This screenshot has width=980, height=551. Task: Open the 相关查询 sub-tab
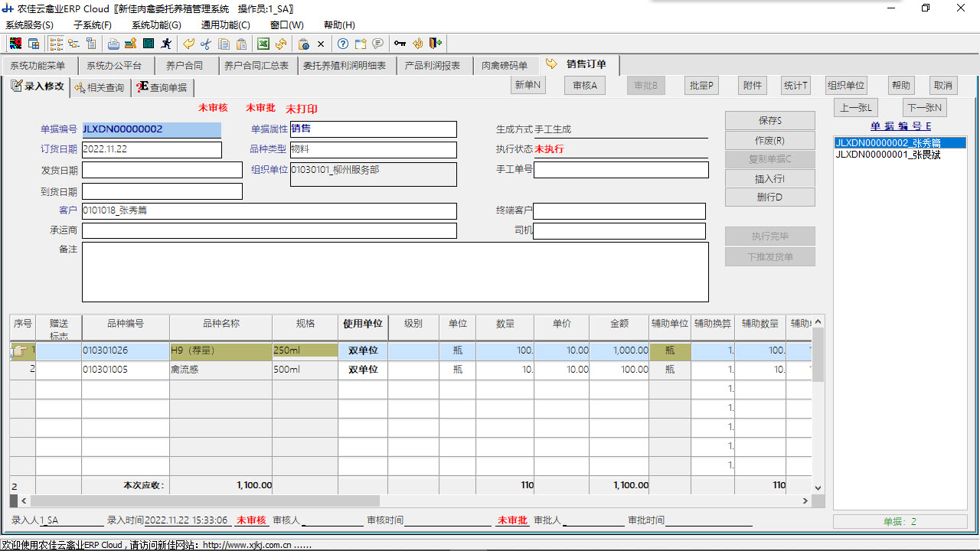tap(100, 87)
